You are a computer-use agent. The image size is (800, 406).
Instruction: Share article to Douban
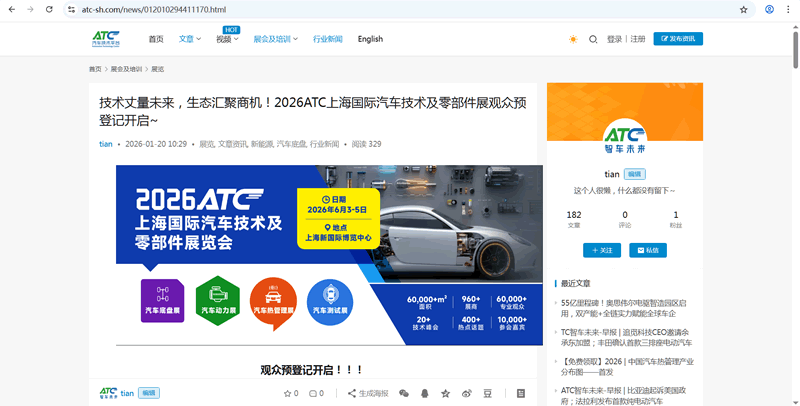tap(487, 394)
